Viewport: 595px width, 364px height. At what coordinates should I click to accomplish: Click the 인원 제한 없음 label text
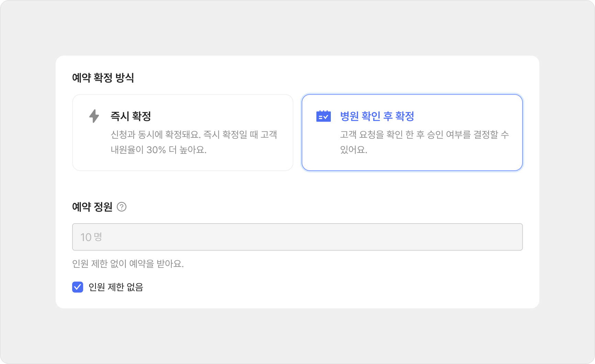coord(116,287)
